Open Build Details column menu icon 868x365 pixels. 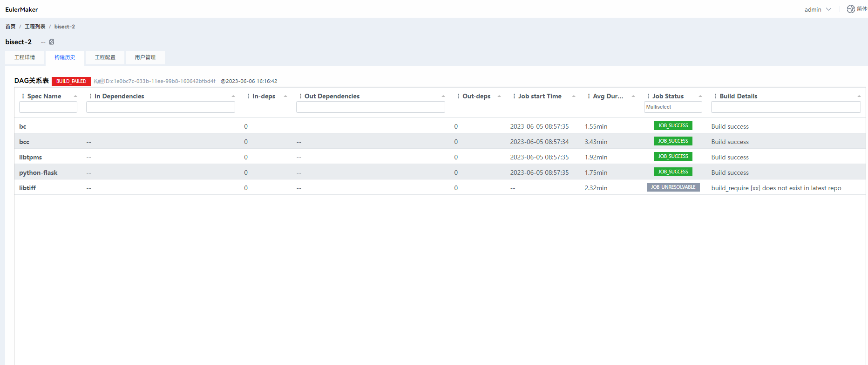[x=715, y=96]
